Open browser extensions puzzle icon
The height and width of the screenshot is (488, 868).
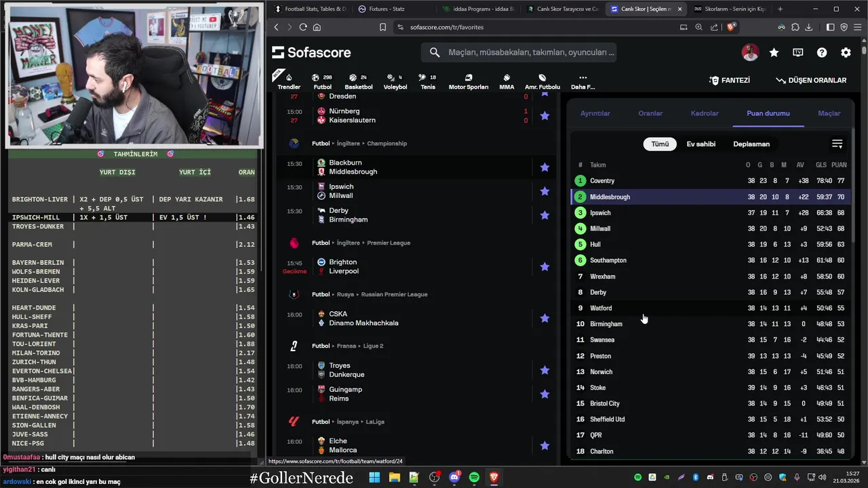pos(795,27)
